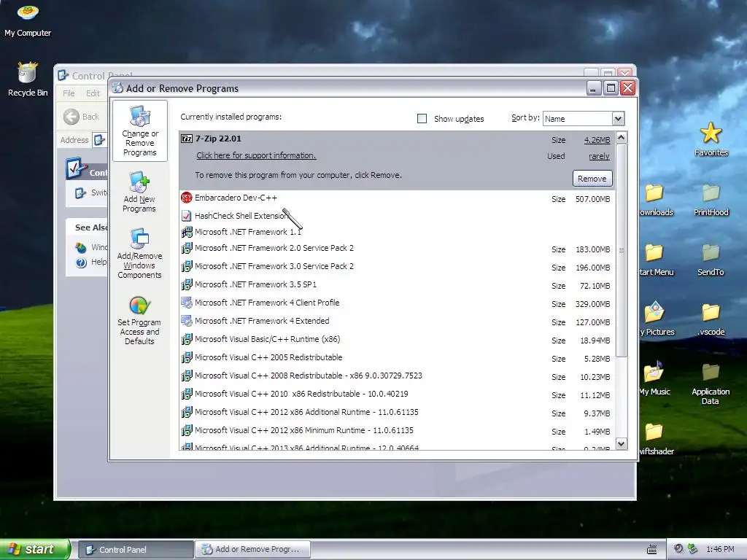Click the 7-Zip 22.01 program icon
The height and width of the screenshot is (560, 747).
187,139
